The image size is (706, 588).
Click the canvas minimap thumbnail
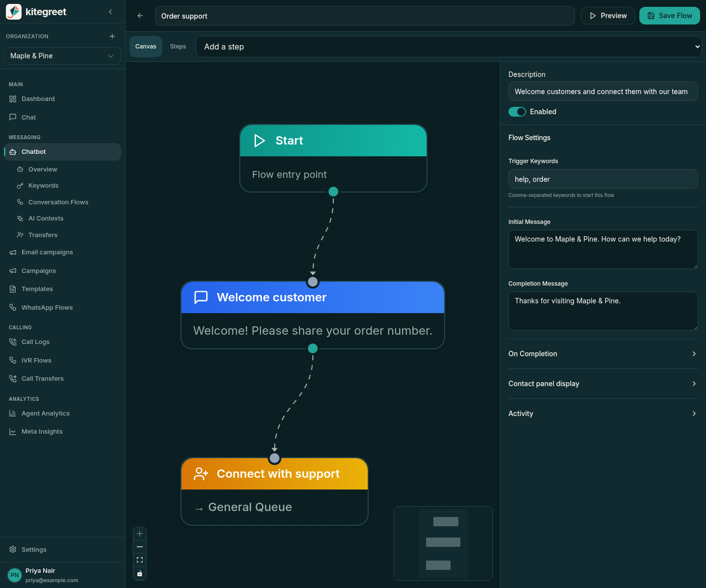[x=443, y=543]
